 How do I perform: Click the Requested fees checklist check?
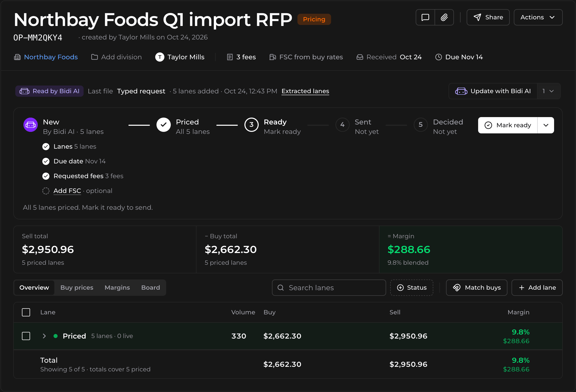coord(46,176)
